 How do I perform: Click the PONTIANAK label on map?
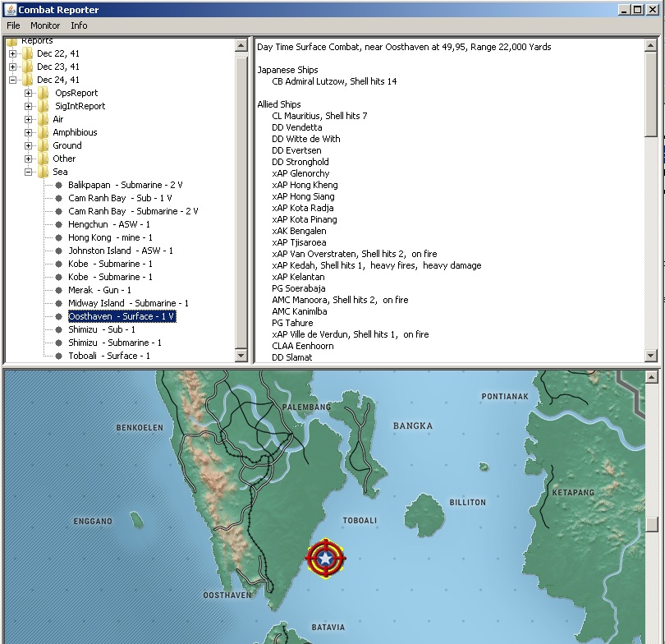tap(505, 397)
